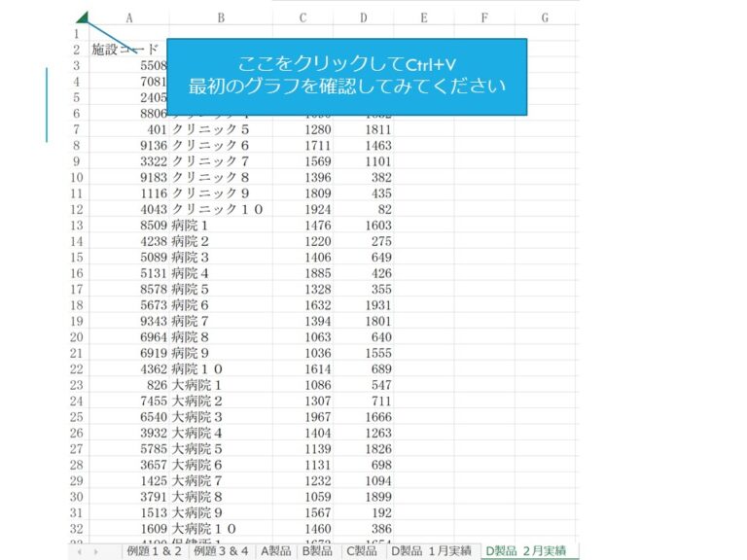
Task: Select the value 1931 in 病院６ row
Action: pos(364,305)
